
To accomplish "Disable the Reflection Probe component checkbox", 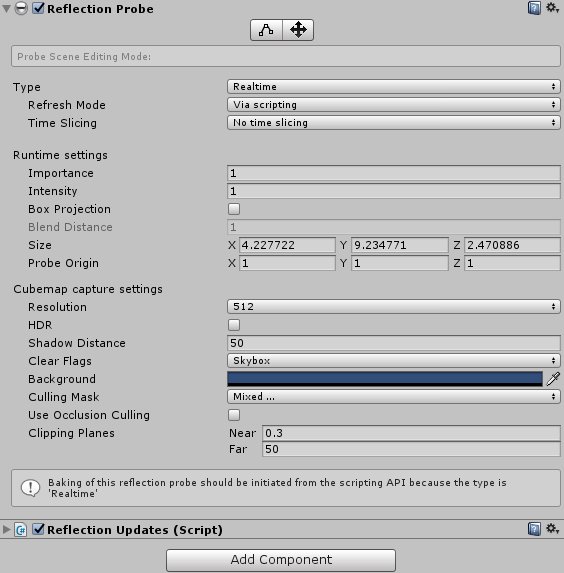I will coord(38,8).
